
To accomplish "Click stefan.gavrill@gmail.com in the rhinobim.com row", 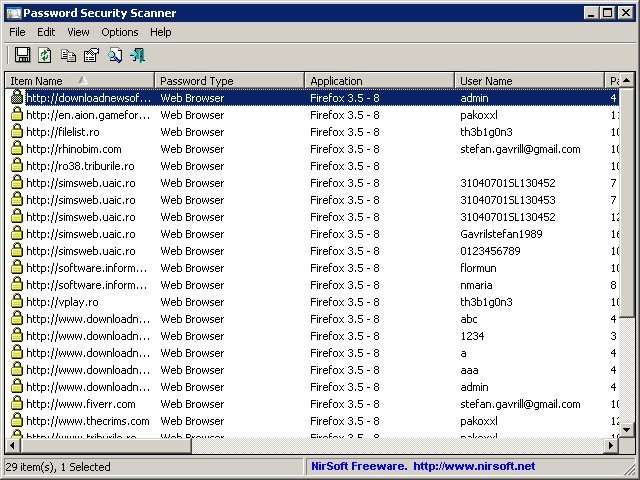I will pos(520,149).
